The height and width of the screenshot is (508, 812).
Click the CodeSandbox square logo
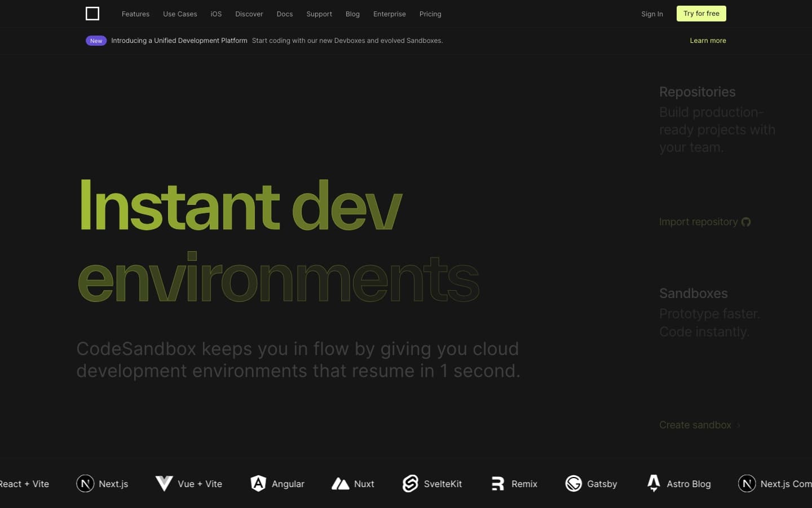pos(92,14)
